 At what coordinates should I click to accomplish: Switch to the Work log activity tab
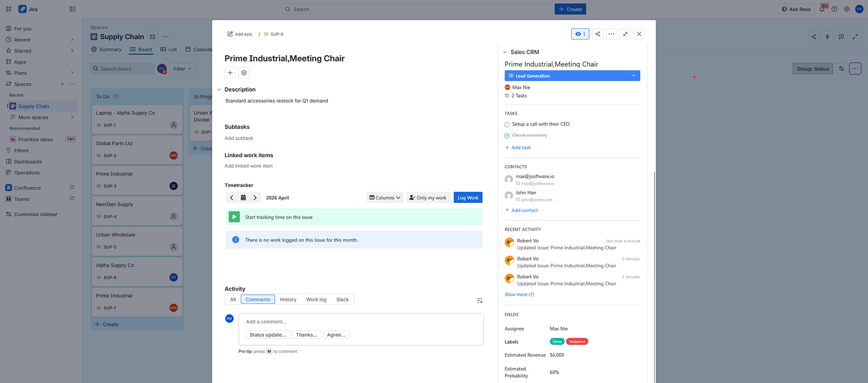316,299
